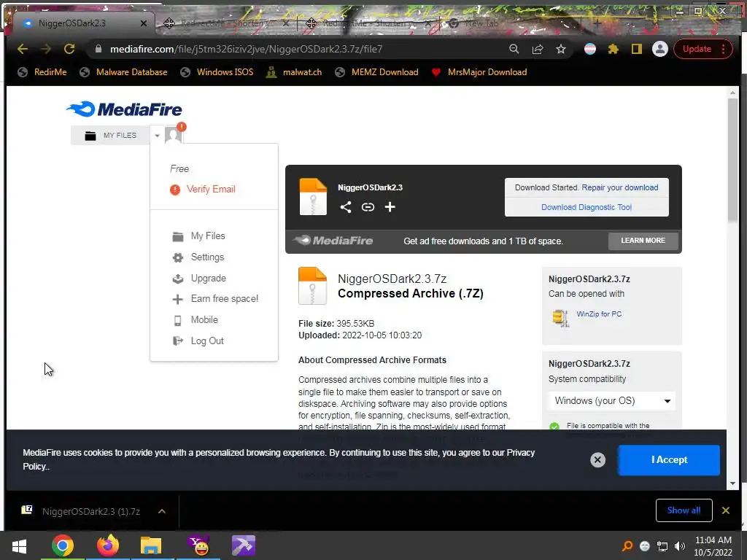Add file to account with plus icon
747x560 pixels.
point(390,206)
